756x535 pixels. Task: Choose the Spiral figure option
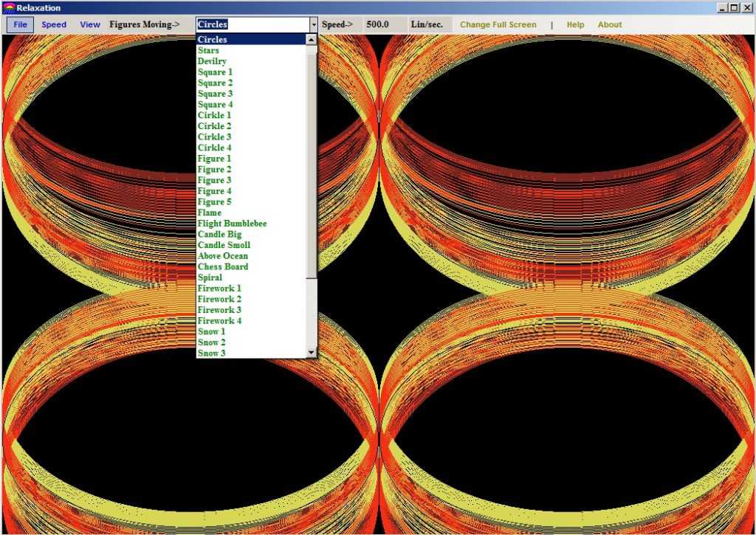[x=210, y=277]
